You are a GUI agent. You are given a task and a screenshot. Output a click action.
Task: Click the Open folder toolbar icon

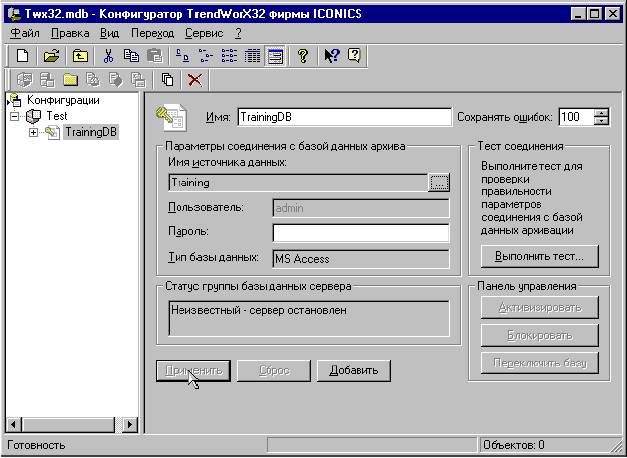click(51, 56)
